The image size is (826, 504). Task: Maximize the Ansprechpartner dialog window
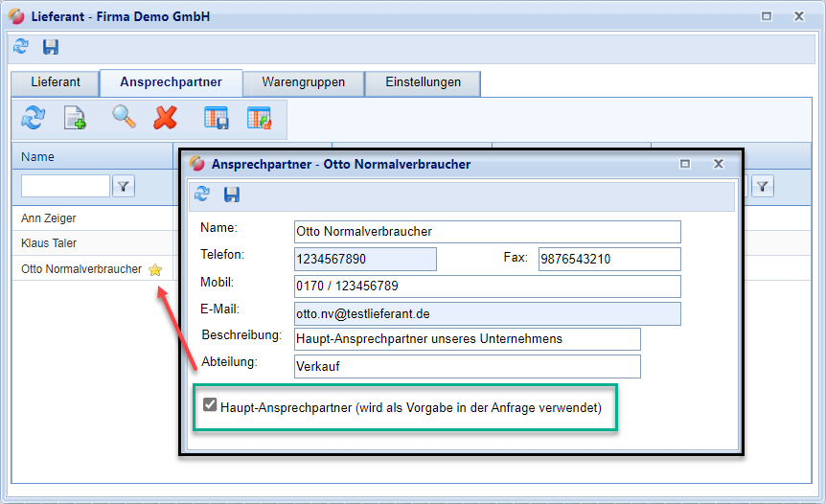pos(685,164)
